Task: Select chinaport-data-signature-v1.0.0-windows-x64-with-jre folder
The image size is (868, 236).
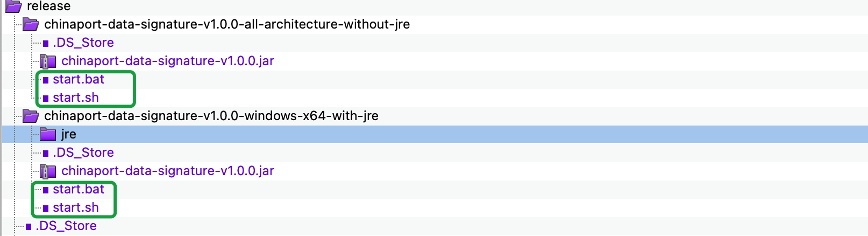Action: tap(211, 116)
